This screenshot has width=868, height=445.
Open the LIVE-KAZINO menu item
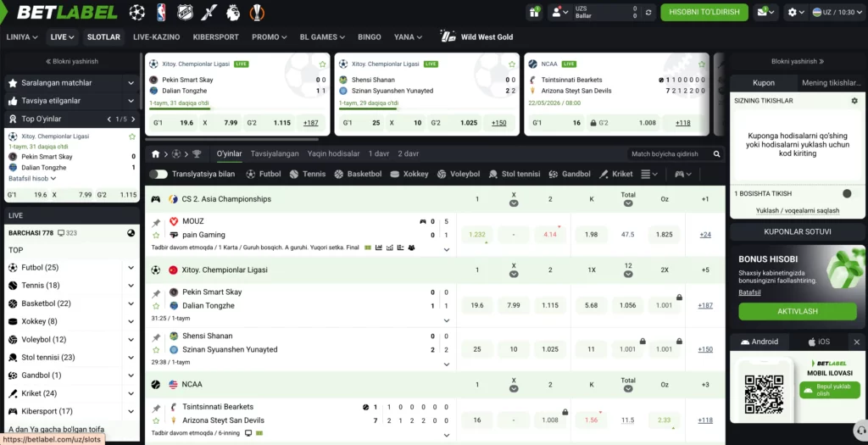[x=157, y=37]
